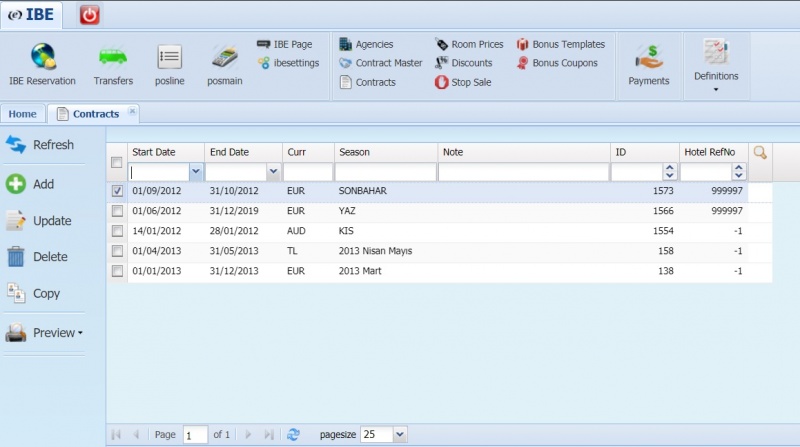Uncheck the SONBAHAR row checkbox

117,191
